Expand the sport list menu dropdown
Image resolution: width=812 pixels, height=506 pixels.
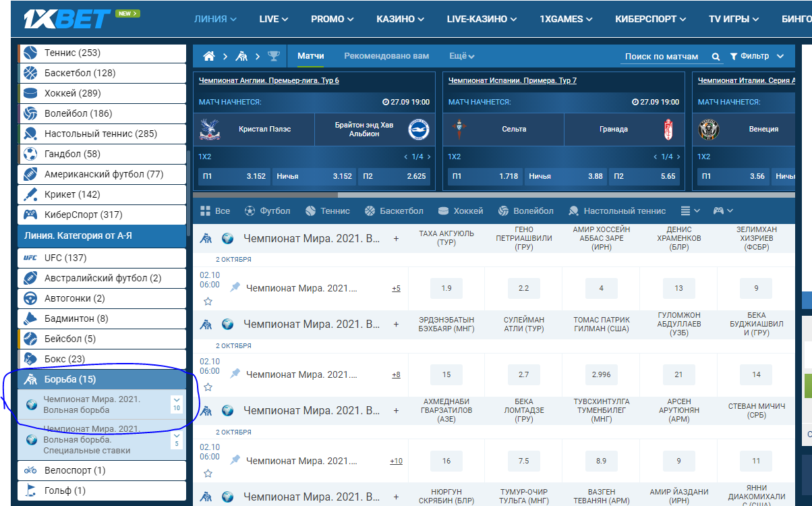point(690,210)
